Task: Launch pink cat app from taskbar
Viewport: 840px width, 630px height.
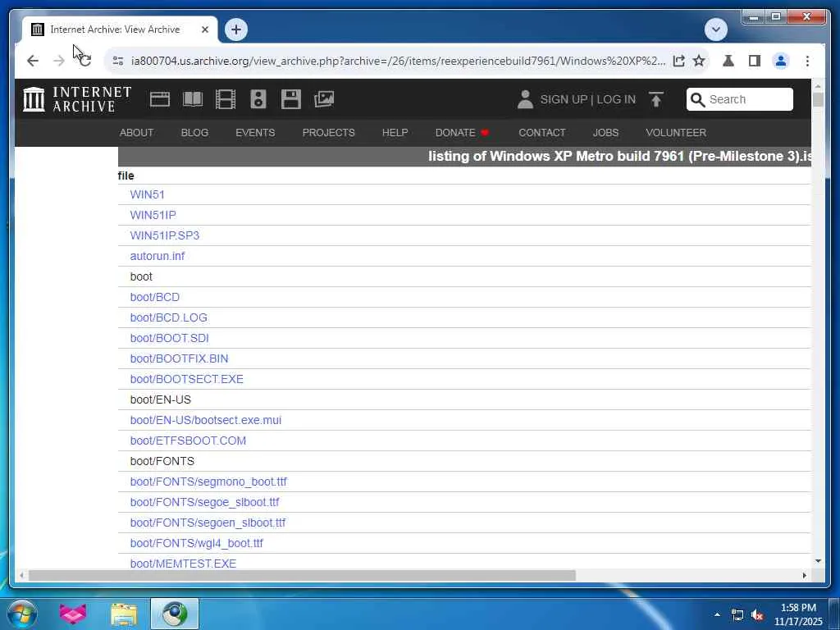Action: tap(73, 614)
